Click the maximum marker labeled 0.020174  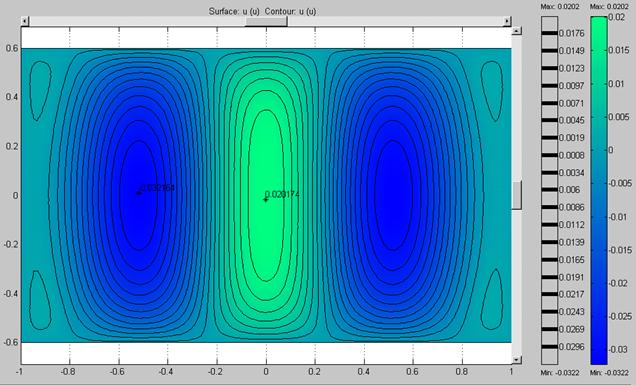(266, 199)
